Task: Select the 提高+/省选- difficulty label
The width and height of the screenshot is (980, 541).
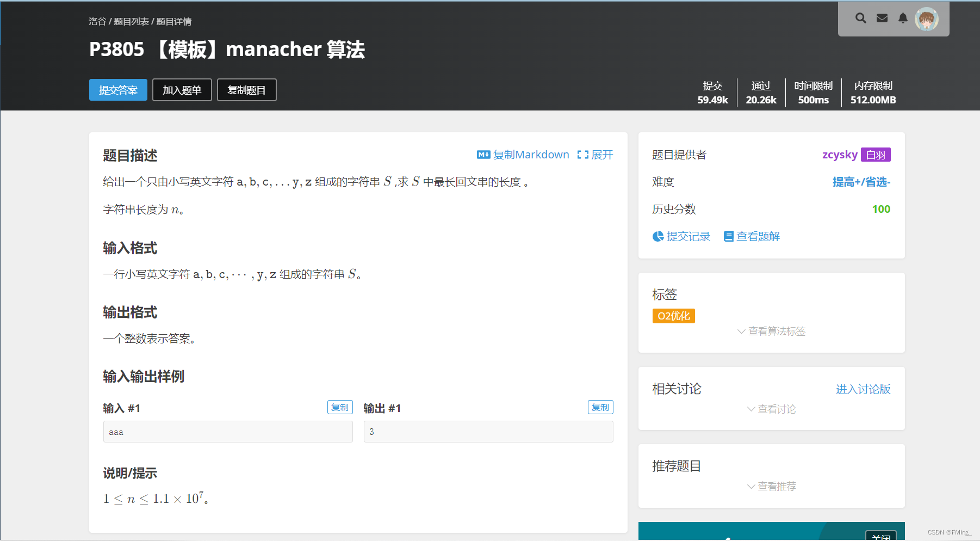Action: coord(861,182)
